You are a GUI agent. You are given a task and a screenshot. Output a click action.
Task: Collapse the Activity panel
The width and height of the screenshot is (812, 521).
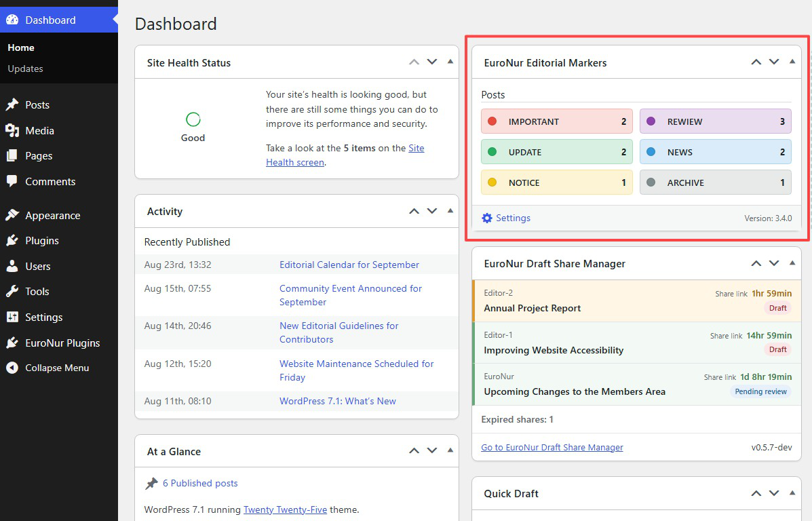click(x=450, y=211)
